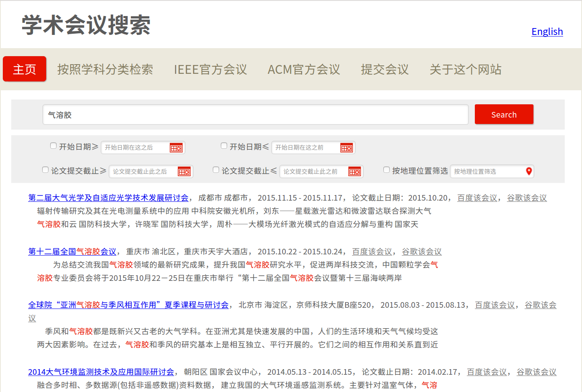Screen dimensions: 582x392
Task: Go to the 提交会议 page
Action: (385, 69)
